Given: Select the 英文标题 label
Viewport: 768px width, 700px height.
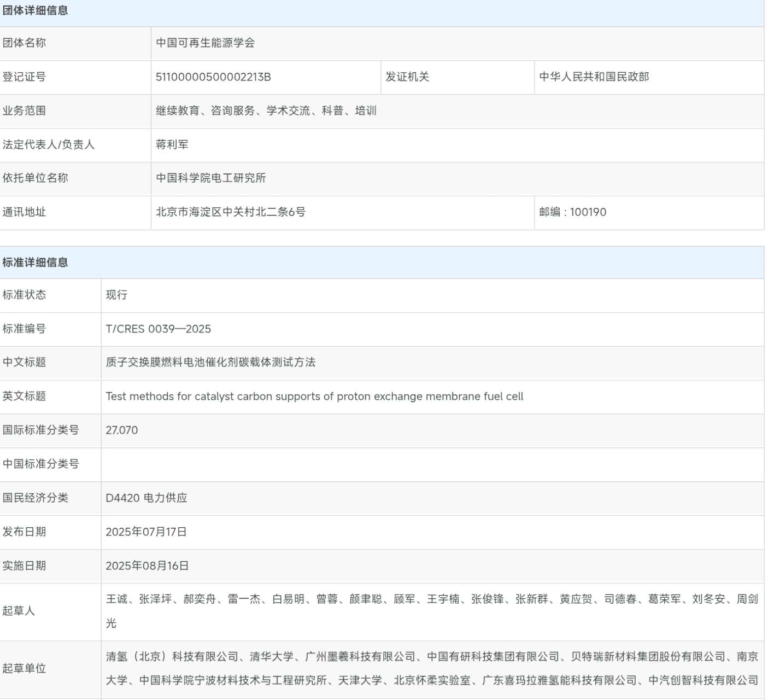Looking at the screenshot, I should [24, 396].
